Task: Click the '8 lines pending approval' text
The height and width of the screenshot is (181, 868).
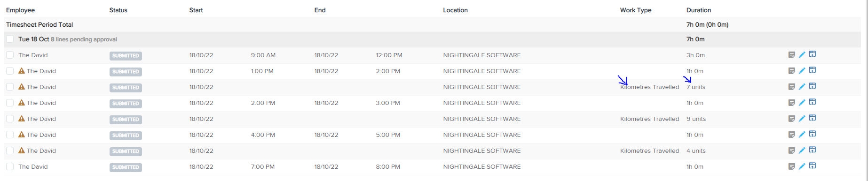Action: click(x=84, y=39)
